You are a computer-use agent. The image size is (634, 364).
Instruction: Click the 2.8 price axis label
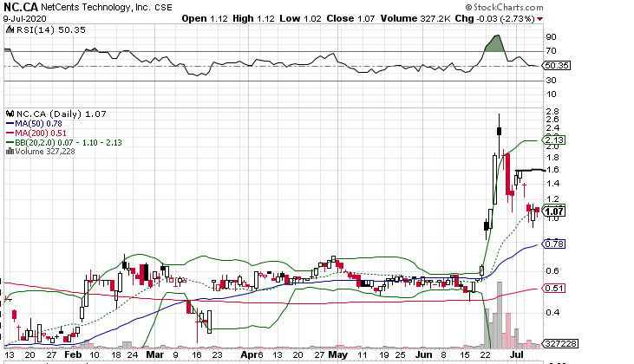click(552, 111)
